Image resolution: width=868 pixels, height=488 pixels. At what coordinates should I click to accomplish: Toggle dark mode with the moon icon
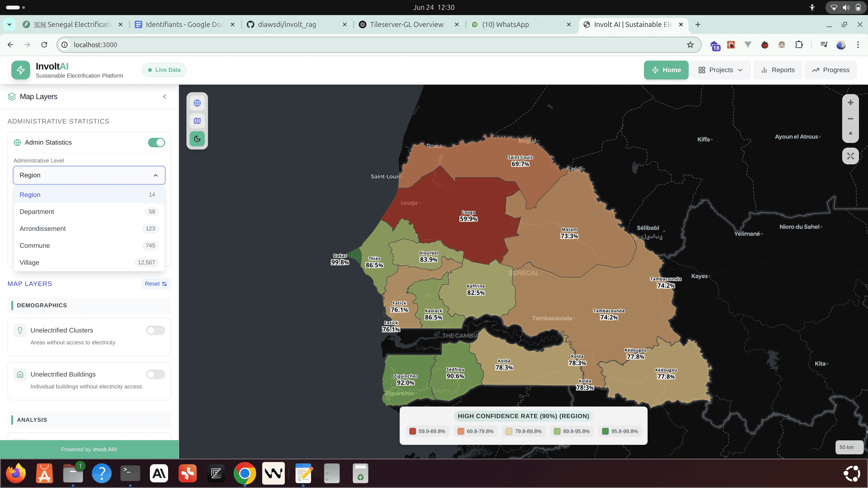click(x=197, y=139)
